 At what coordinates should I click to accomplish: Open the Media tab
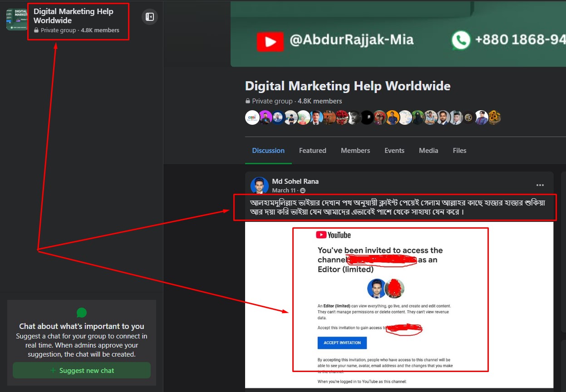[x=428, y=151]
